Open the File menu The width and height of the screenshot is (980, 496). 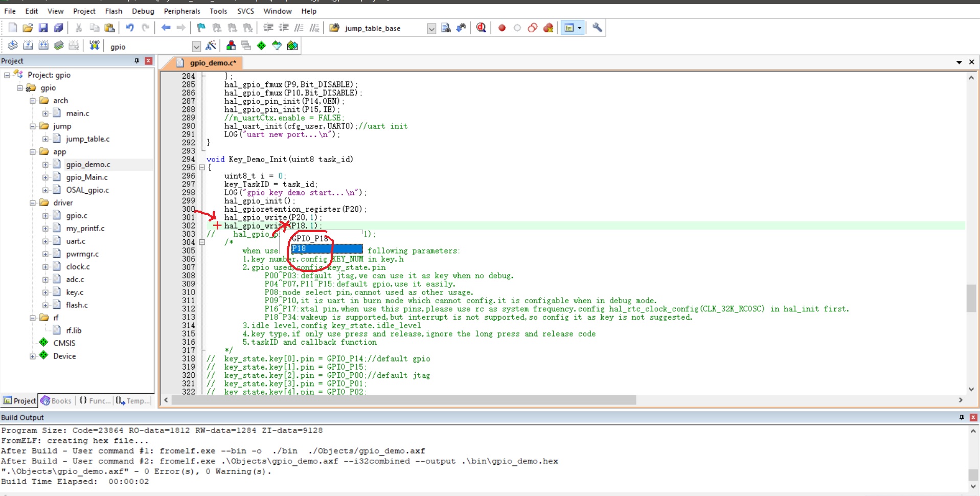[x=10, y=11]
